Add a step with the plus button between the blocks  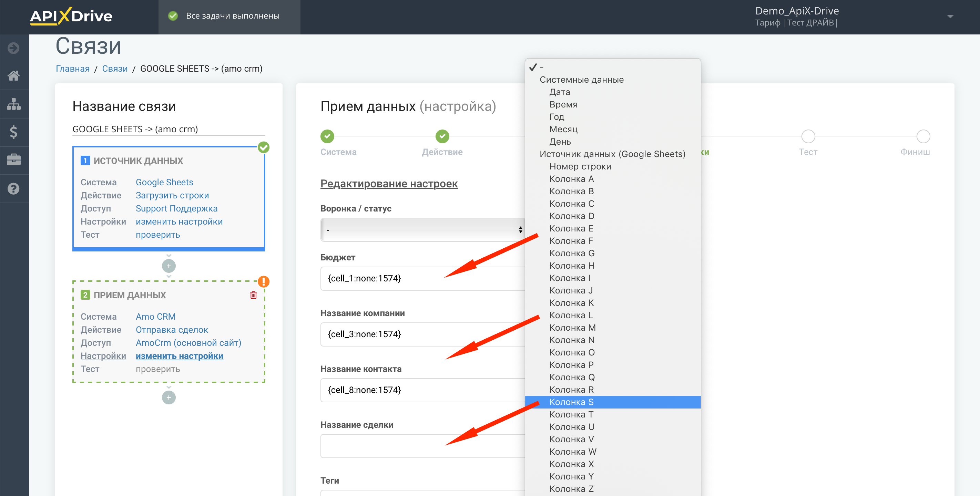click(169, 266)
